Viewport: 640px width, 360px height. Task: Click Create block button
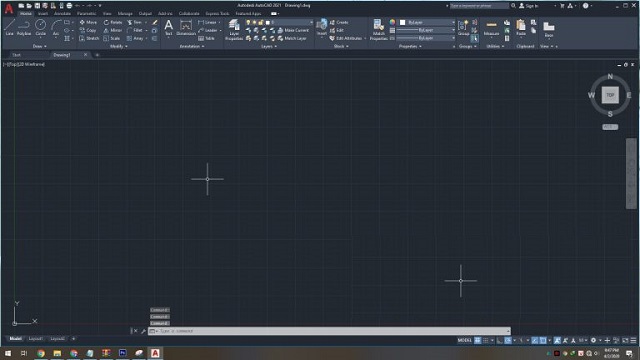pyautogui.click(x=339, y=22)
